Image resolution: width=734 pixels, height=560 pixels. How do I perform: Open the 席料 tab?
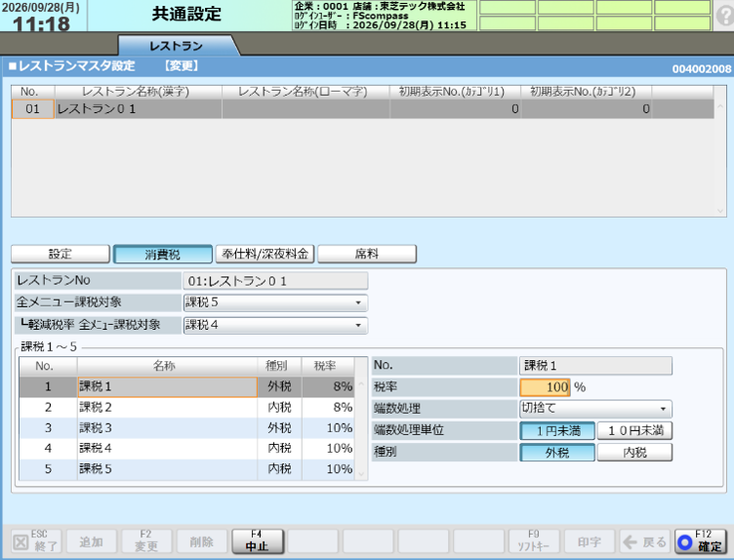(x=367, y=254)
